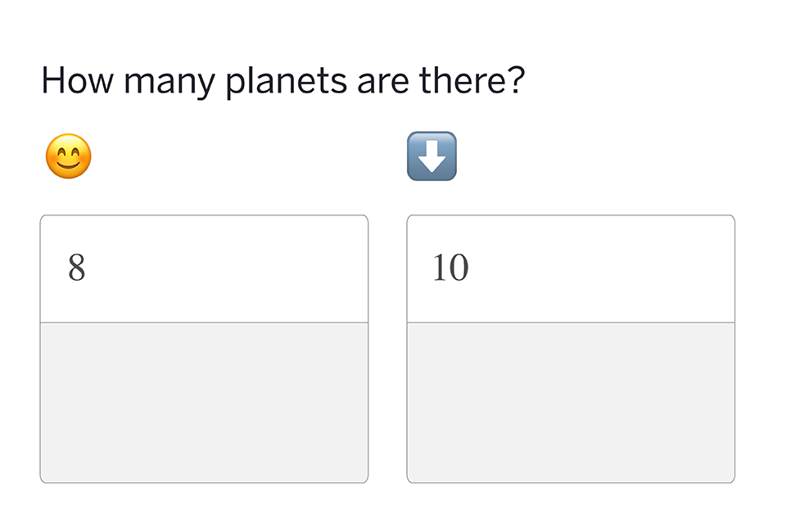Click the gray area below the 10 answer
Screen dimensions: 786x532
coord(571,402)
